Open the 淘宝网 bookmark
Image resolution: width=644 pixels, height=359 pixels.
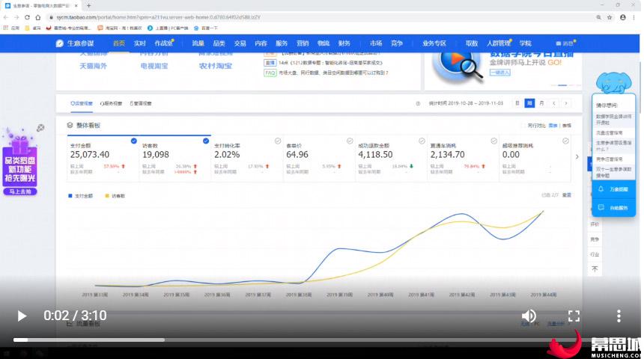coord(120,28)
